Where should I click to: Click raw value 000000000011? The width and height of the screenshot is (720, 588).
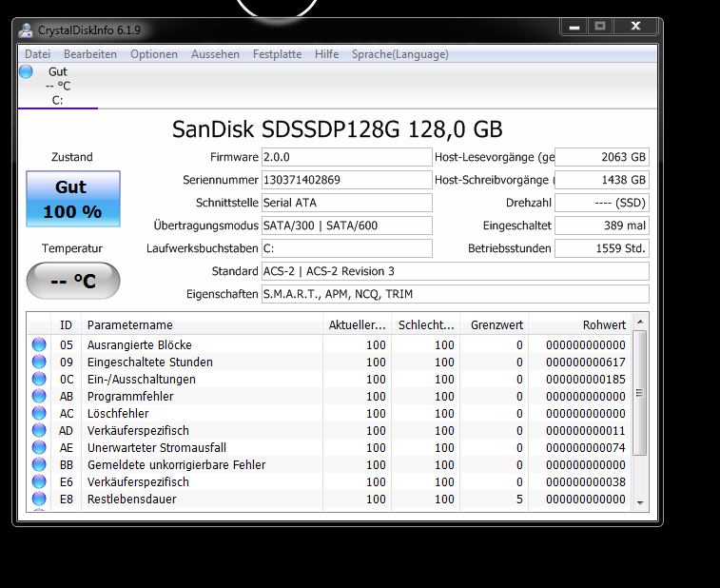click(586, 430)
